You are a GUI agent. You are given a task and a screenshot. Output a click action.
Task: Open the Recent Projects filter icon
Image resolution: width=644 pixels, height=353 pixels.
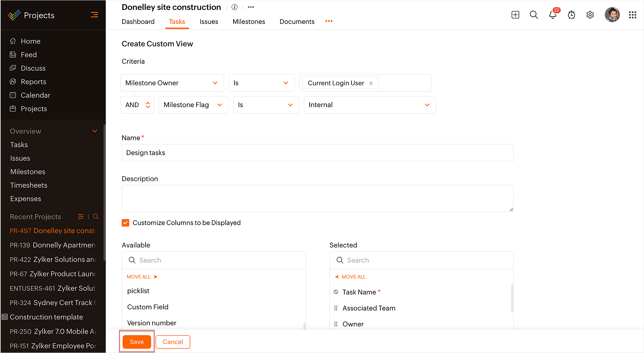[81, 217]
